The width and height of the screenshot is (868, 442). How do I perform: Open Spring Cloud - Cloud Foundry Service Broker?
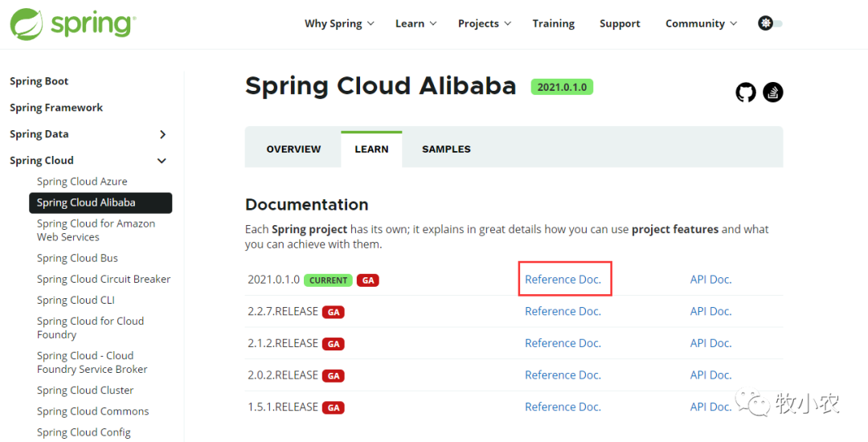[x=92, y=362]
